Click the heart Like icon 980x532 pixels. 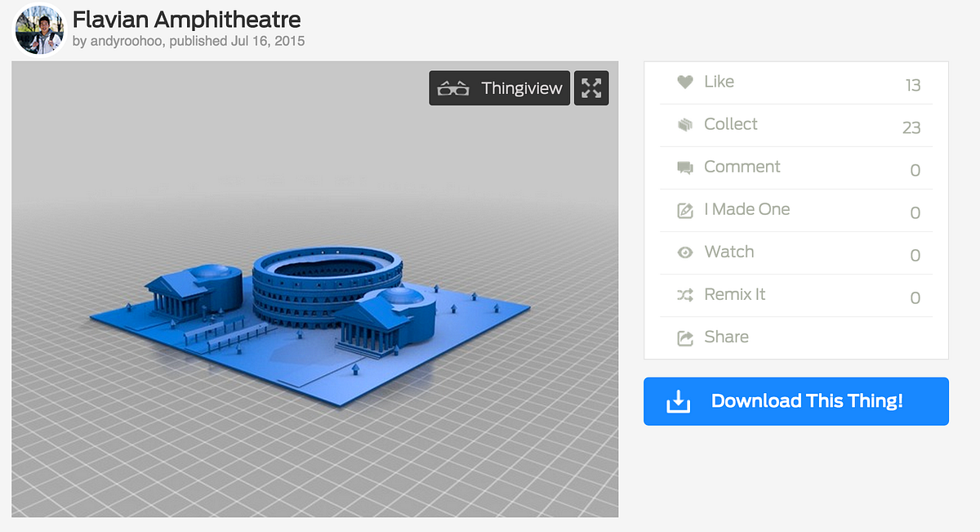(685, 82)
